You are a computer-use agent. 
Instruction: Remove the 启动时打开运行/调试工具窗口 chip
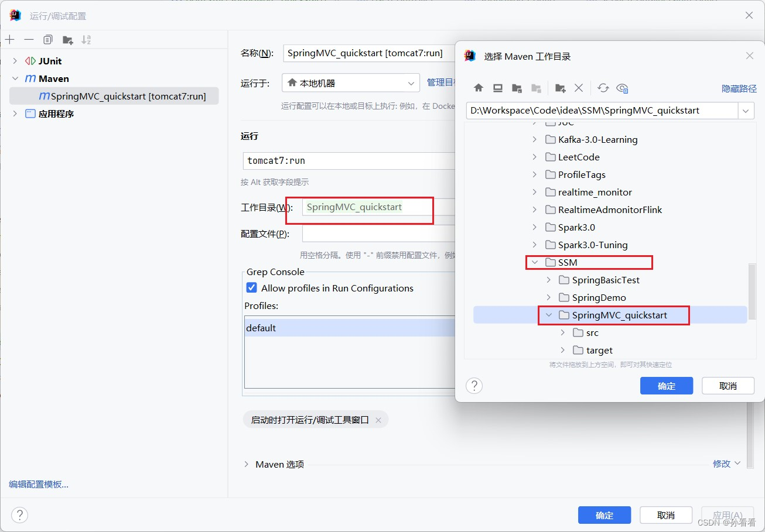(x=378, y=420)
